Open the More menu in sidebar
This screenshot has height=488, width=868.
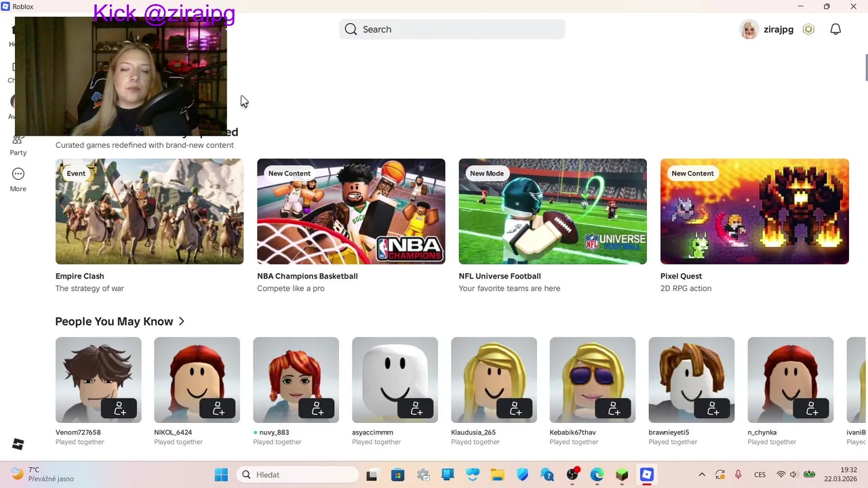(18, 180)
